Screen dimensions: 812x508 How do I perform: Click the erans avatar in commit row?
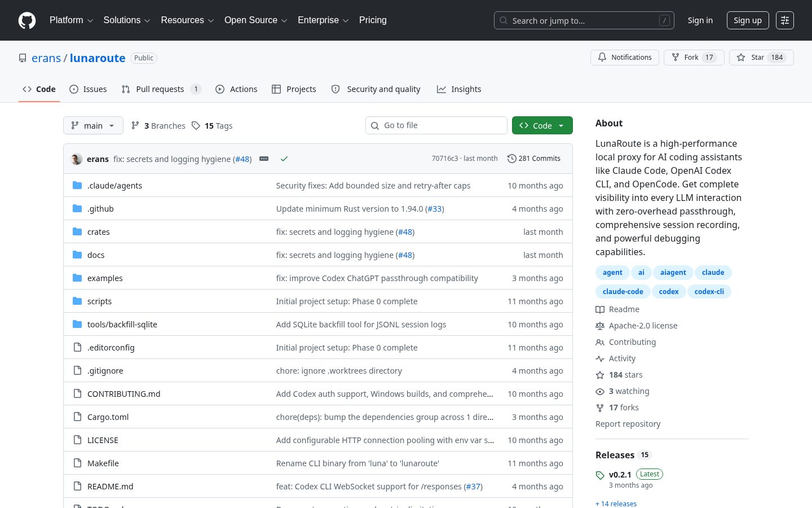click(x=77, y=159)
